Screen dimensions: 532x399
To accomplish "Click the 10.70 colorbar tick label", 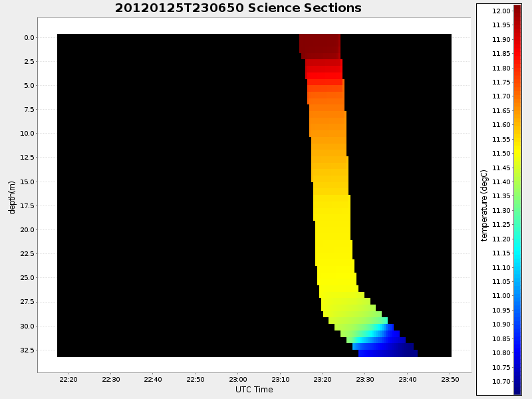I will (x=501, y=382).
